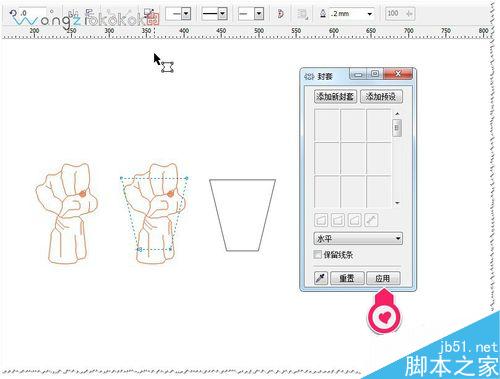Select the straight line envelope mode icon

click(321, 220)
